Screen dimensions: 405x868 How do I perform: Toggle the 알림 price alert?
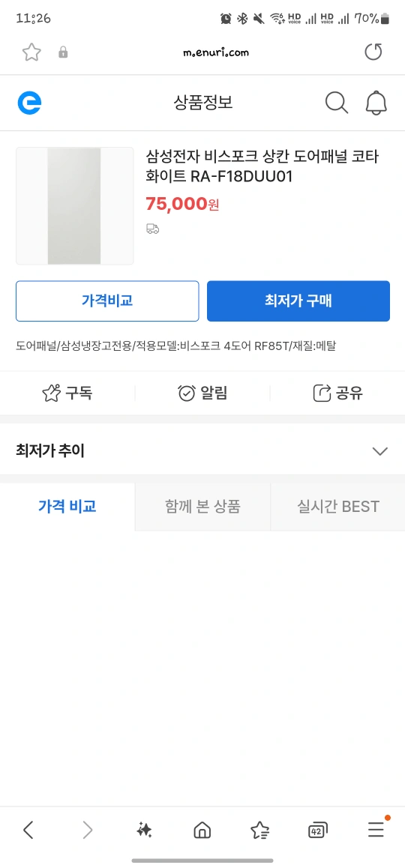coord(202,394)
